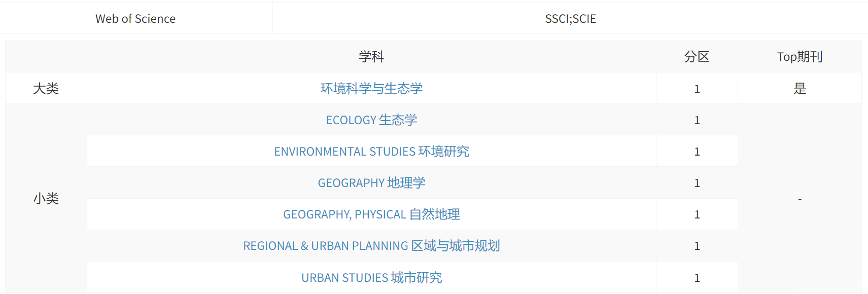This screenshot has width=868, height=294.
Task: Click the 分区 column header
Action: click(x=697, y=57)
